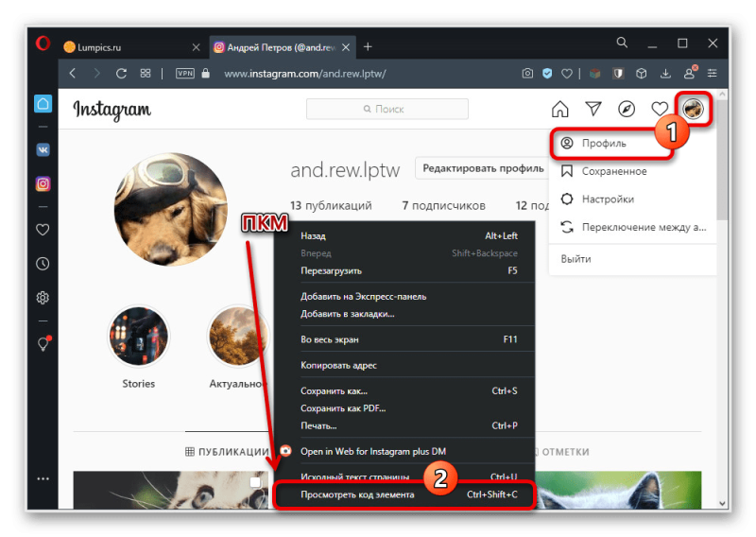The height and width of the screenshot is (537, 756).
Task: Choose Добавить в закладки
Action: tap(404, 314)
